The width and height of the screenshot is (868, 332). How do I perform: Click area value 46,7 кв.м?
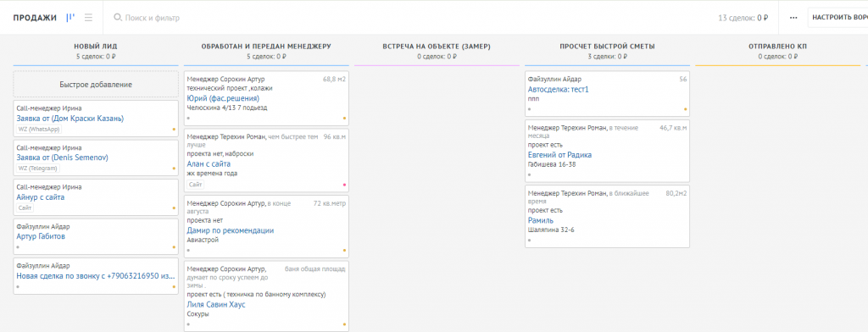click(673, 128)
